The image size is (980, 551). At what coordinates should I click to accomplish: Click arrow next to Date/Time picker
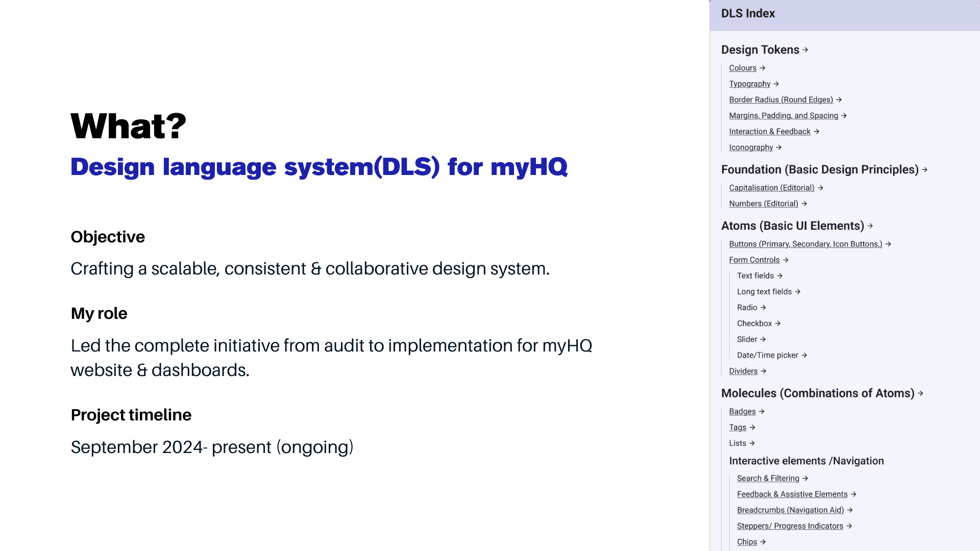point(804,355)
